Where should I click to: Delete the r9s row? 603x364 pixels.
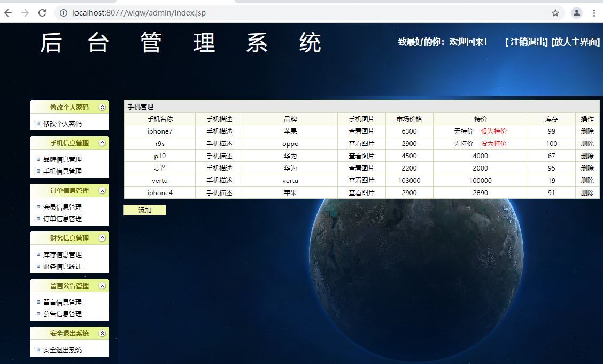pyautogui.click(x=587, y=144)
